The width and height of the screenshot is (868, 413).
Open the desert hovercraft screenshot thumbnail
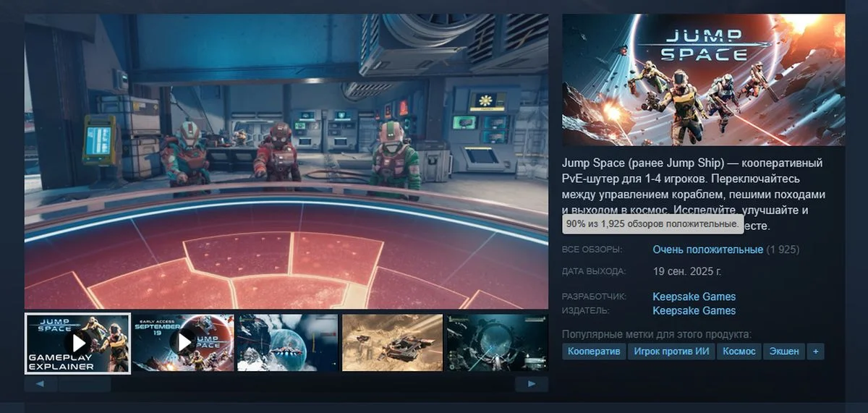click(x=392, y=343)
